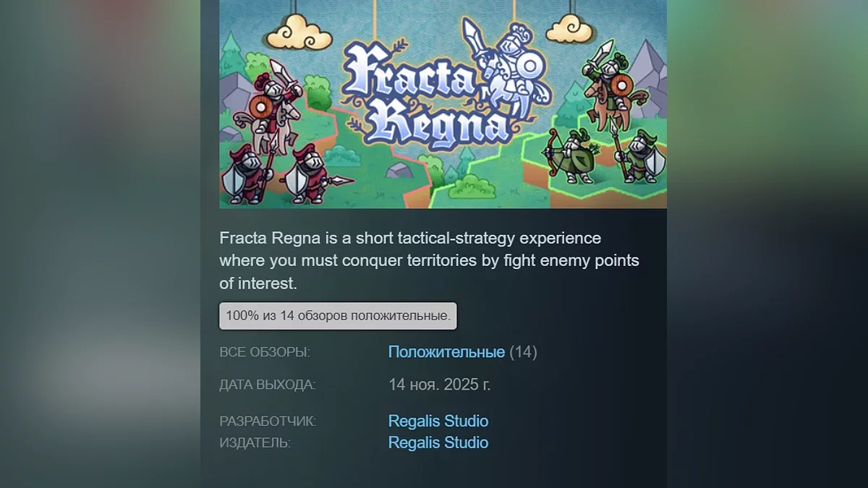Open publisher Regalis Studio link
Viewport: 868px width, 488px height.
(x=438, y=442)
